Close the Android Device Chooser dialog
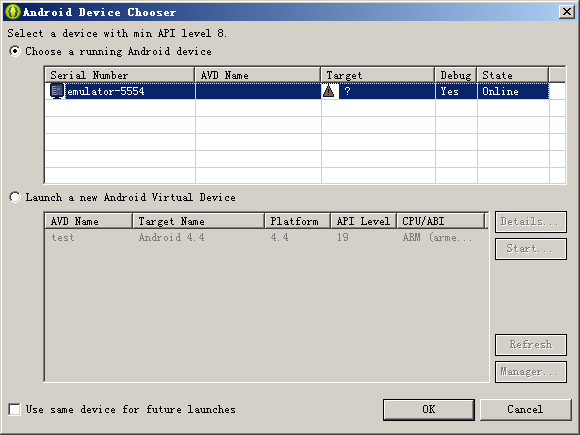The height and width of the screenshot is (435, 580). click(567, 12)
